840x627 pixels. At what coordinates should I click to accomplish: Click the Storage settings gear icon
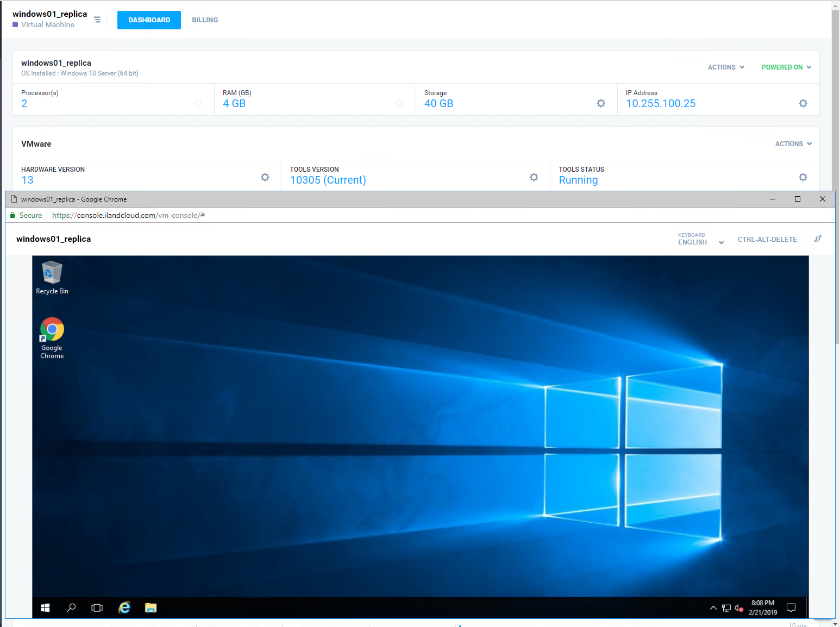(600, 103)
